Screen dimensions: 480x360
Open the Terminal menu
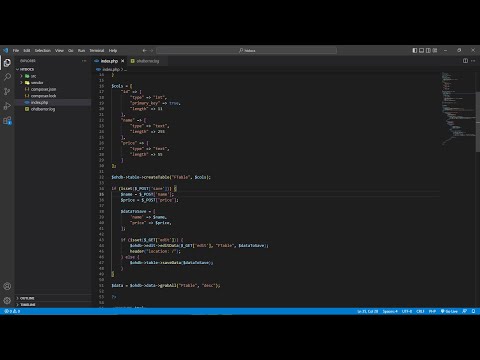click(x=97, y=50)
